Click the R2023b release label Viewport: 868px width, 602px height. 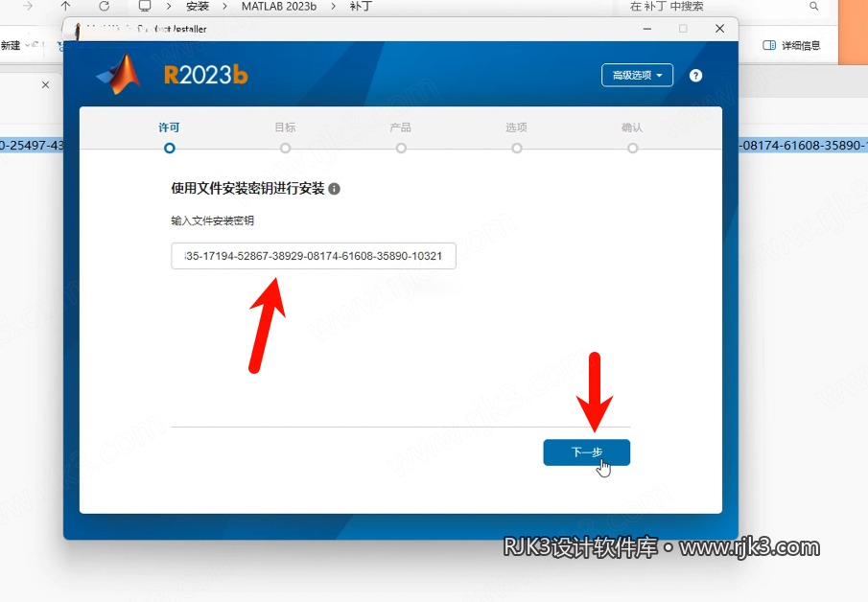click(x=206, y=75)
